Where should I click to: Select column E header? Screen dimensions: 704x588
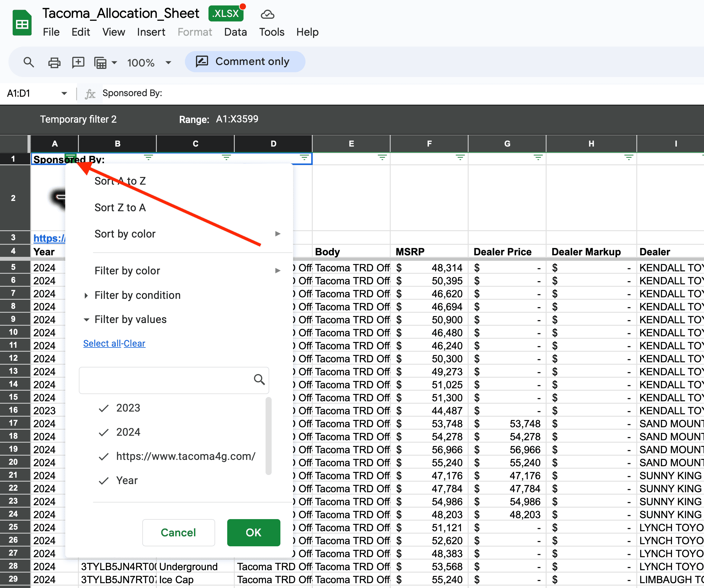point(351,144)
